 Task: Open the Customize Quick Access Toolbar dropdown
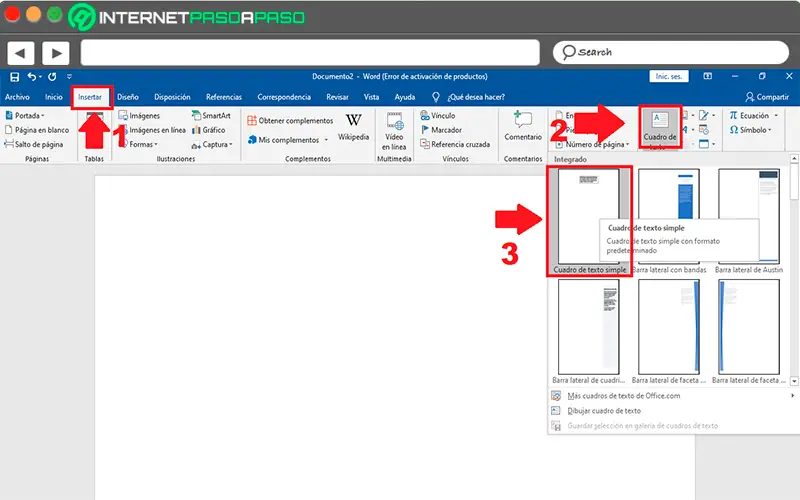coord(69,77)
